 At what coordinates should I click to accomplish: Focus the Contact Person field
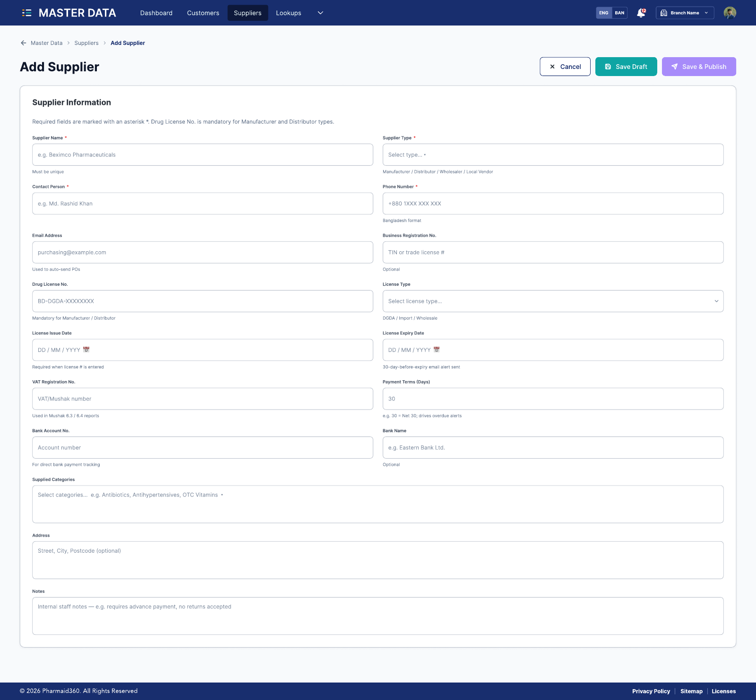coord(203,204)
